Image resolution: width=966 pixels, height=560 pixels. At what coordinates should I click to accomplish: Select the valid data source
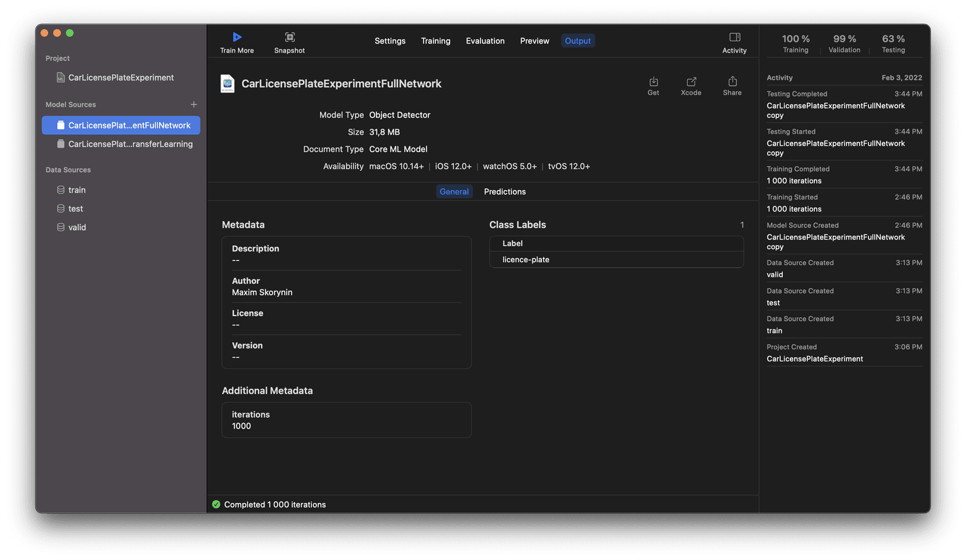click(x=76, y=227)
